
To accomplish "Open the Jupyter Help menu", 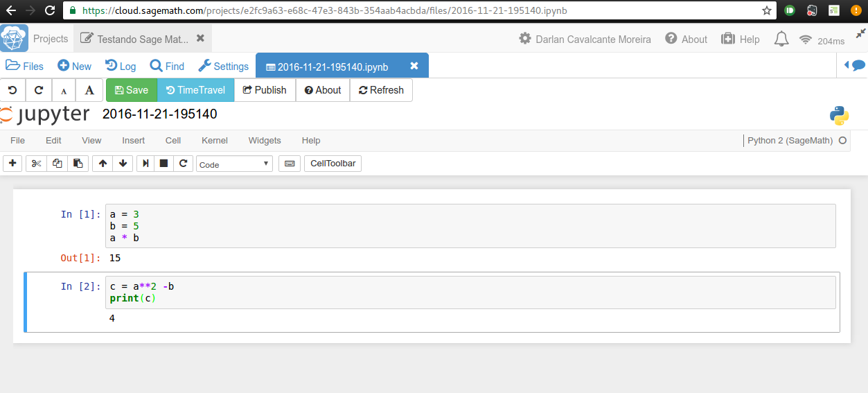I will coord(311,140).
